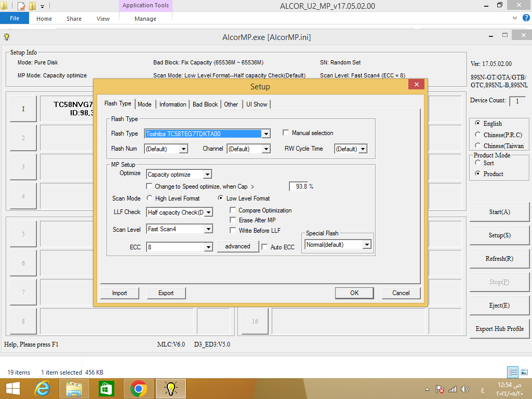This screenshot has width=532, height=399.
Task: Close the Setup dialog with X
Action: pyautogui.click(x=416, y=85)
